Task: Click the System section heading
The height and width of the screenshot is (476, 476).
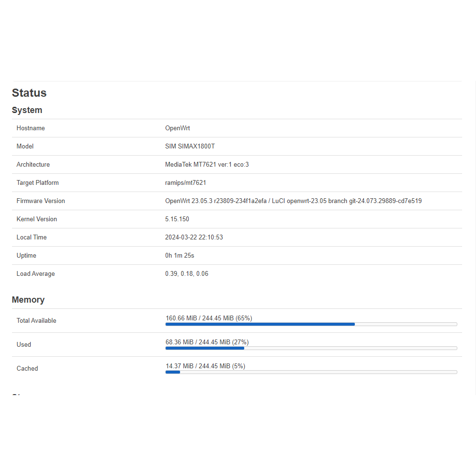Action: 27,110
